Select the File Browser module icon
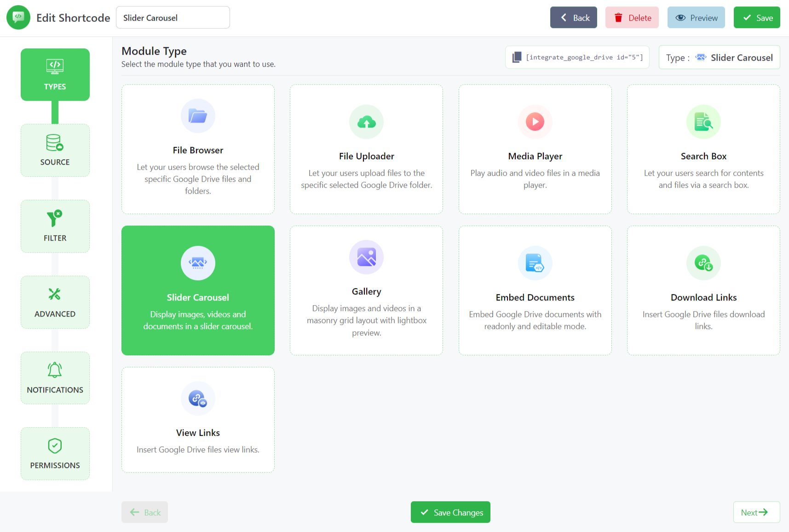The height and width of the screenshot is (532, 789). coord(197,116)
